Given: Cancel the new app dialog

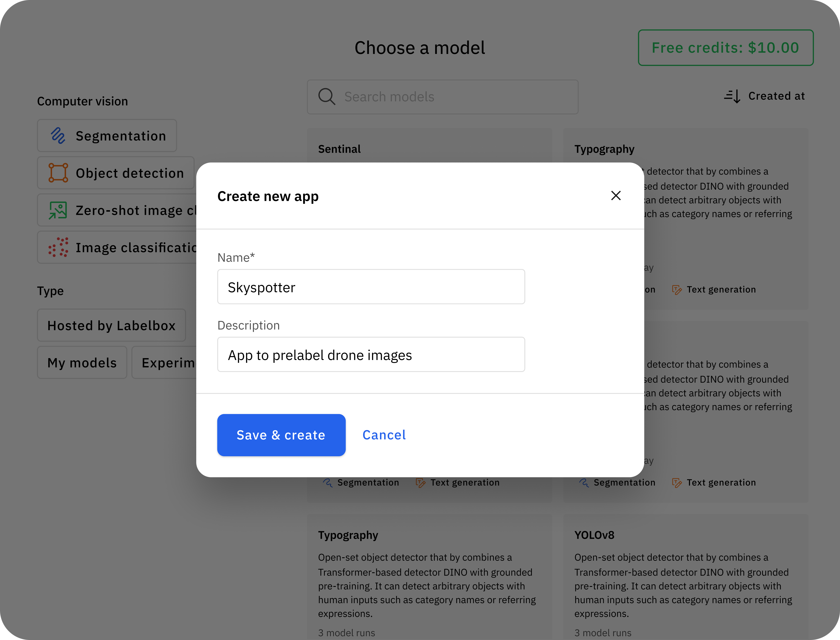Looking at the screenshot, I should coord(384,435).
